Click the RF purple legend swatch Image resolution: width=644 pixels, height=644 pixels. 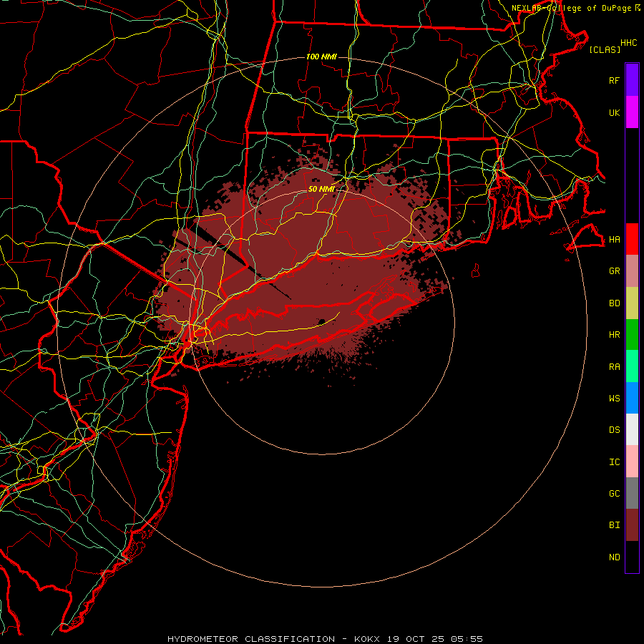point(632,80)
